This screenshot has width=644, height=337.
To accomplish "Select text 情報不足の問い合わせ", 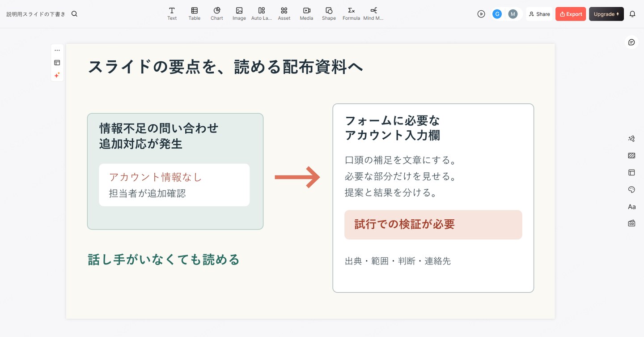I will (x=159, y=128).
